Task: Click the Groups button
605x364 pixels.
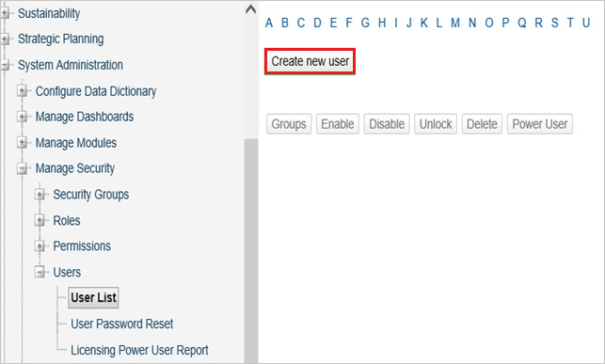Action: (x=289, y=124)
